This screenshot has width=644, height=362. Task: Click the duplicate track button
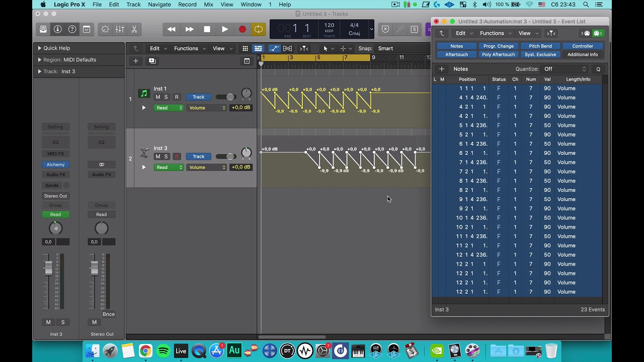click(152, 61)
